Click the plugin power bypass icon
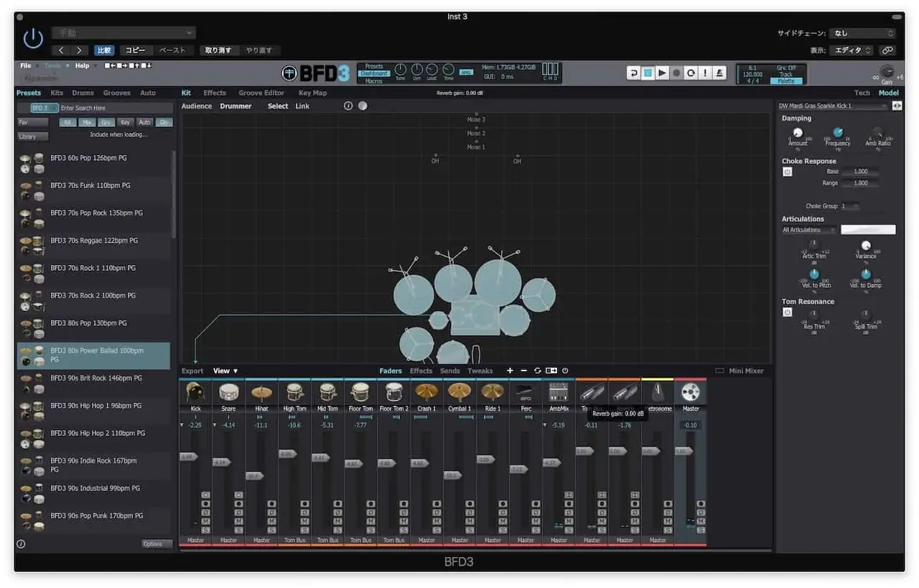This screenshot has height=588, width=919. tap(33, 39)
